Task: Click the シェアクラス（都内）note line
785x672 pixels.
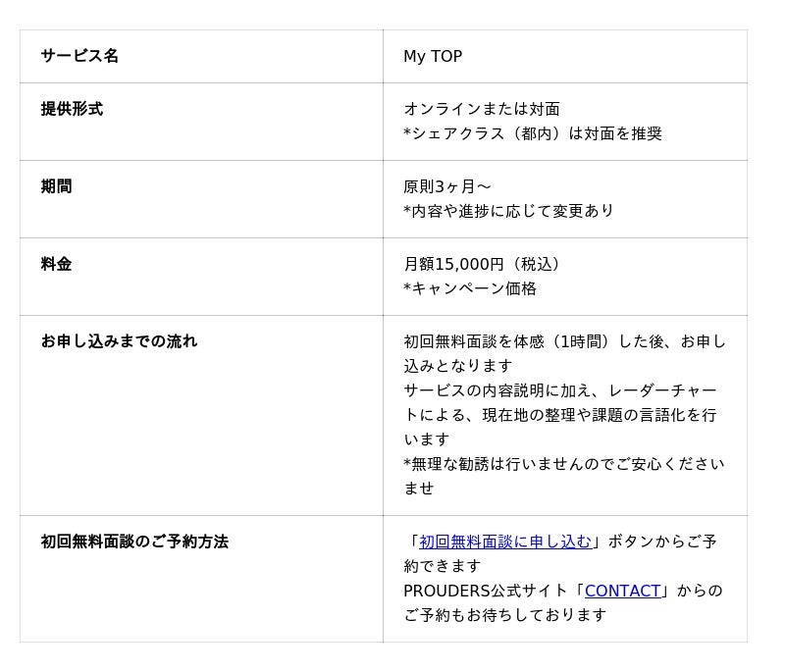Action: pyautogui.click(x=533, y=133)
